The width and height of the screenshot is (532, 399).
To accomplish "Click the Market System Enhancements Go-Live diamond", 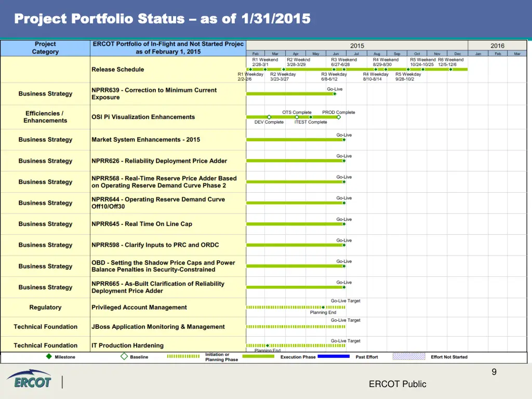I will point(344,140).
